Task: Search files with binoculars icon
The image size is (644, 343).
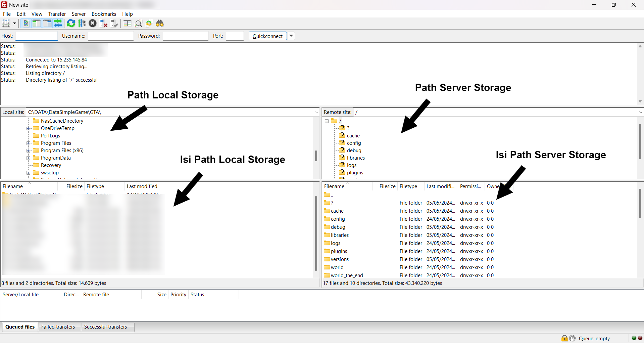Action: [160, 23]
